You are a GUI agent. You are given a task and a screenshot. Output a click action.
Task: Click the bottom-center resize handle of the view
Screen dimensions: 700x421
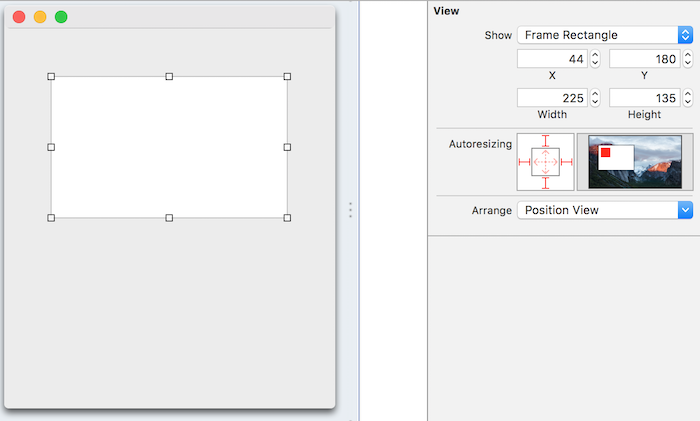pyautogui.click(x=169, y=217)
